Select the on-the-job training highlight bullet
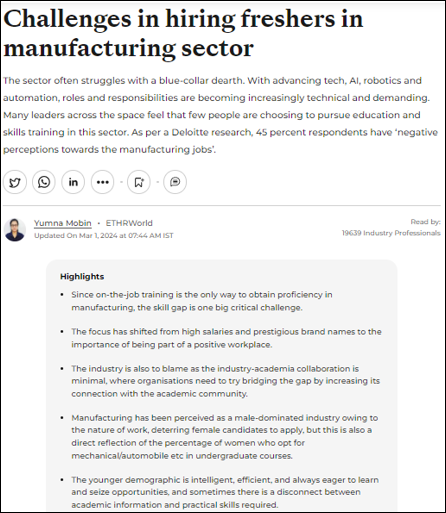 click(202, 301)
